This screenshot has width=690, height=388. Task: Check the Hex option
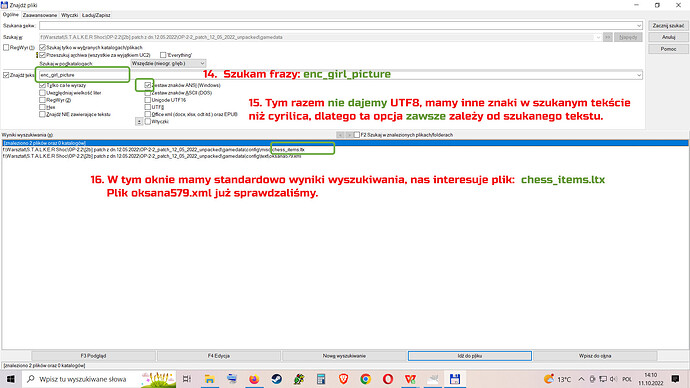(x=42, y=107)
